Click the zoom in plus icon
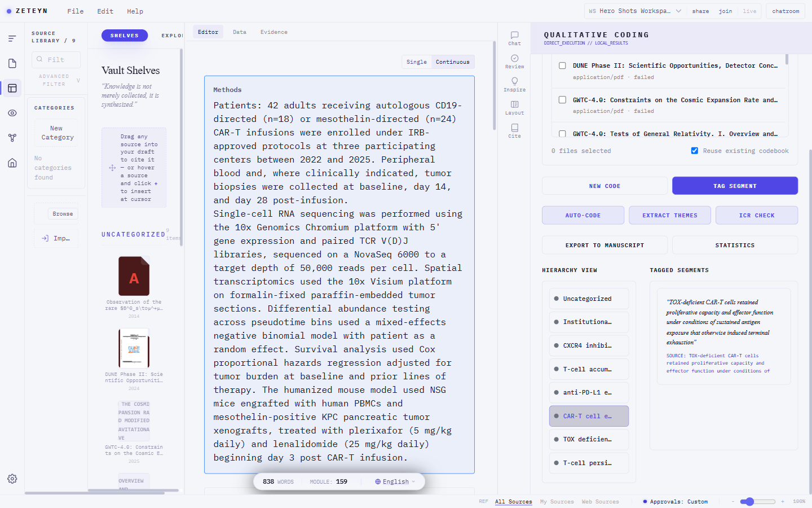The height and width of the screenshot is (508, 812). [782, 501]
